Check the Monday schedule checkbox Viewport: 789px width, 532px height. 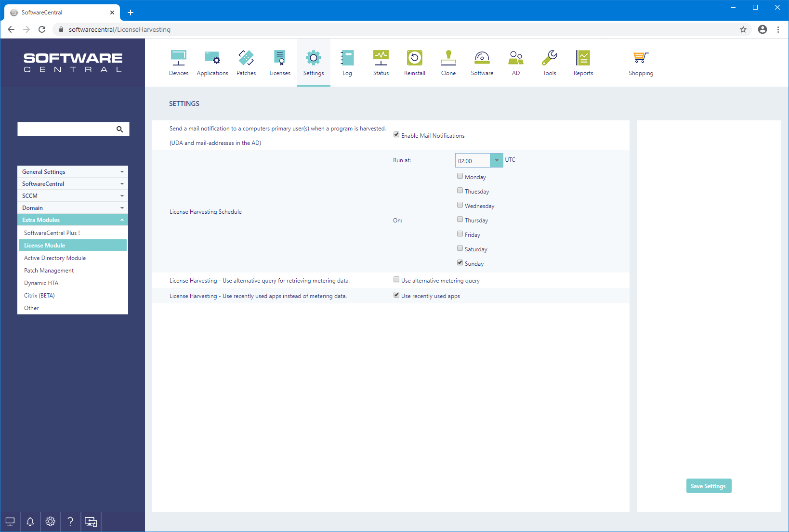(460, 176)
